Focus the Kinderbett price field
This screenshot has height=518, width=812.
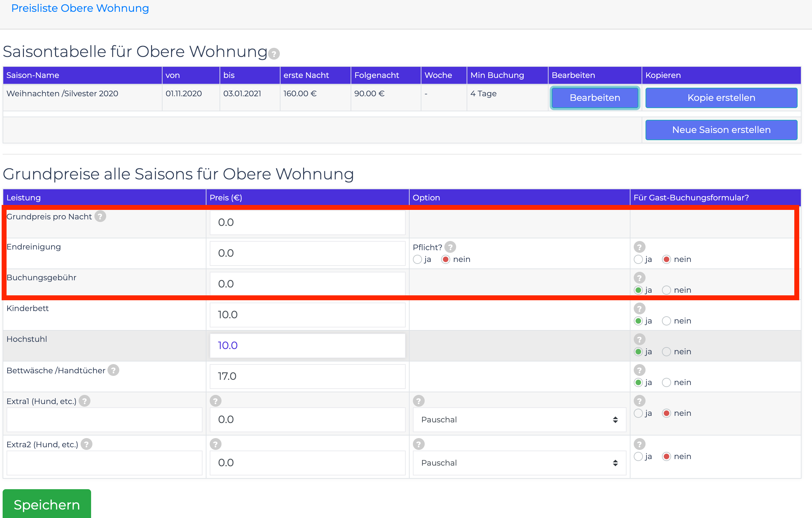tap(308, 315)
